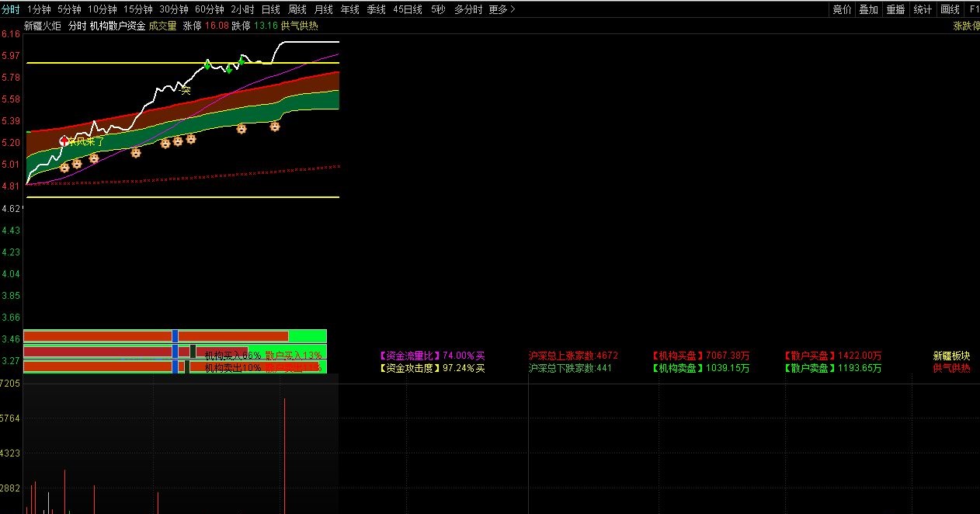Click the 成交量 volume label

(x=163, y=26)
